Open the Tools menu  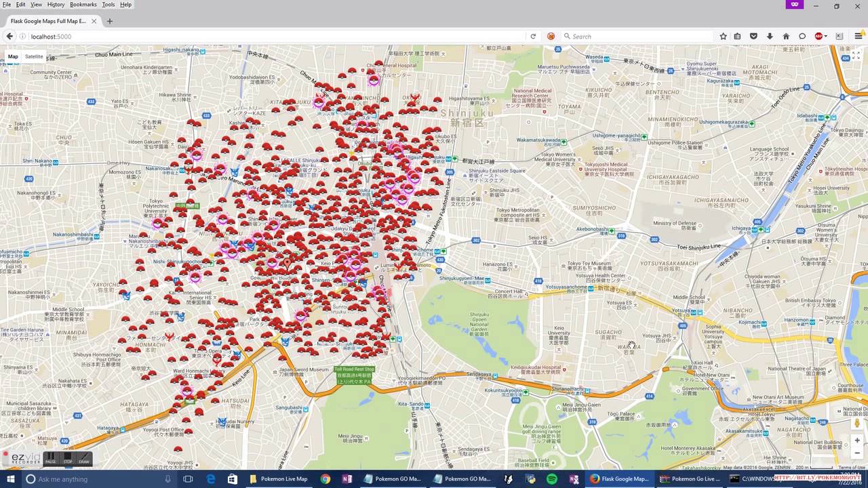click(x=108, y=5)
